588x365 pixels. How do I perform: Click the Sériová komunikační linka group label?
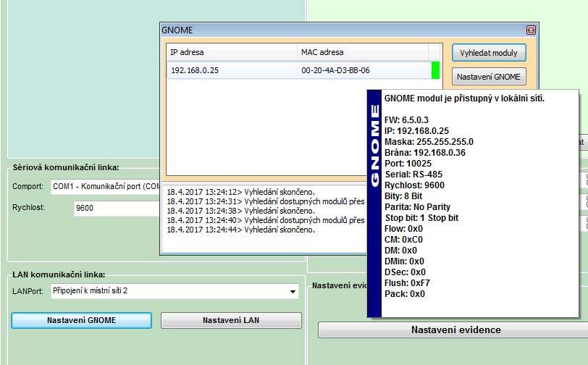point(66,167)
